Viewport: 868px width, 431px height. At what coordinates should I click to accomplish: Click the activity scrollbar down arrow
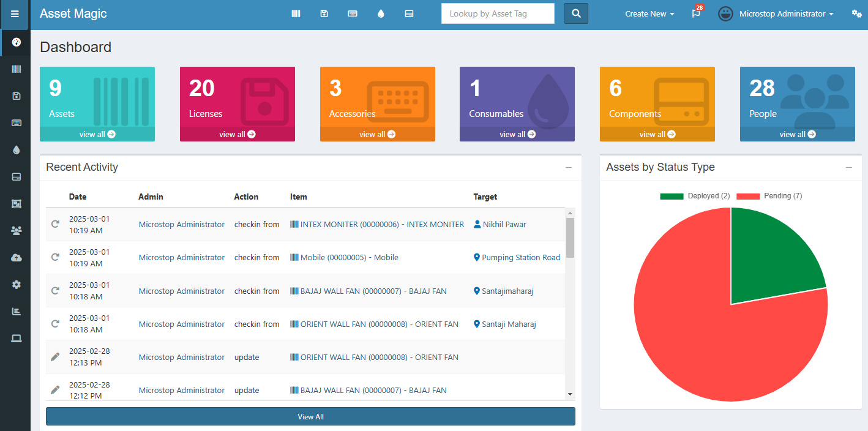[571, 394]
